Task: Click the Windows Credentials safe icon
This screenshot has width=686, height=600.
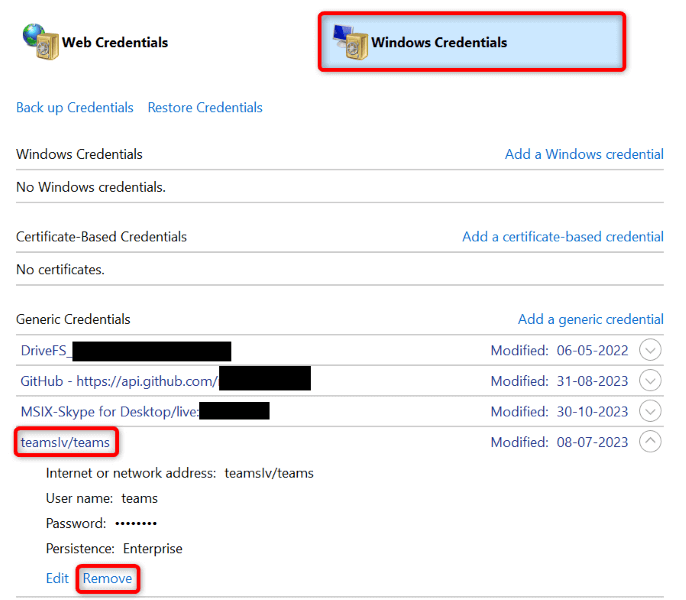Action: (x=352, y=42)
